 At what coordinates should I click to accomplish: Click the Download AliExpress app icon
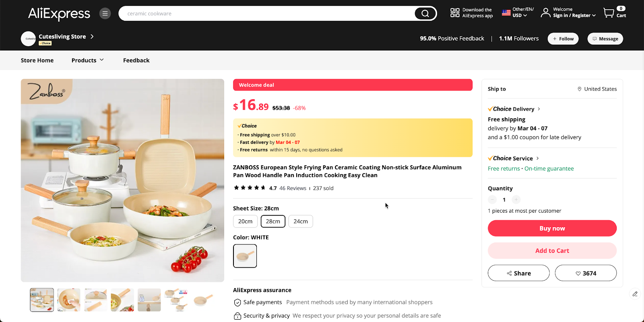pos(454,12)
